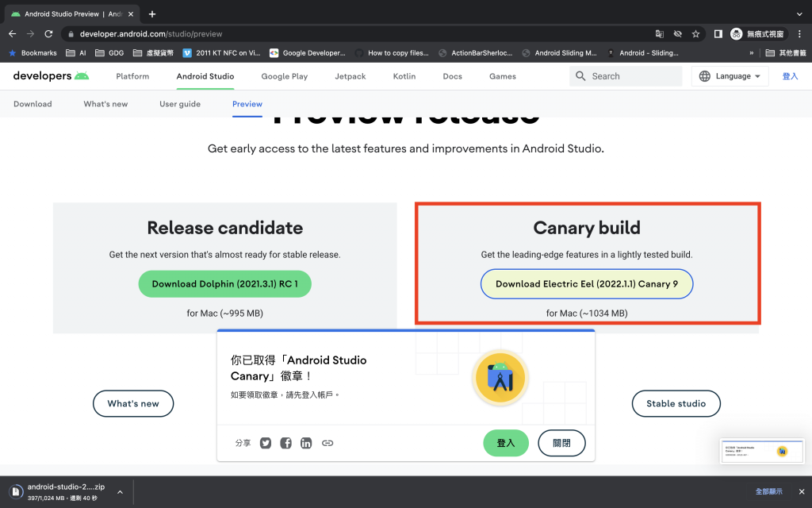Open the Platform menu item
The height and width of the screenshot is (508, 812).
pos(132,76)
